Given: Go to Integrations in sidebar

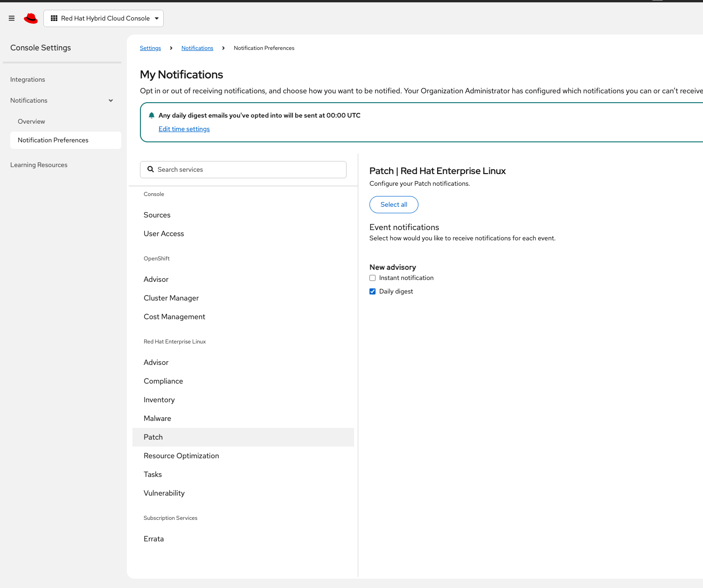Looking at the screenshot, I should pyautogui.click(x=28, y=79).
